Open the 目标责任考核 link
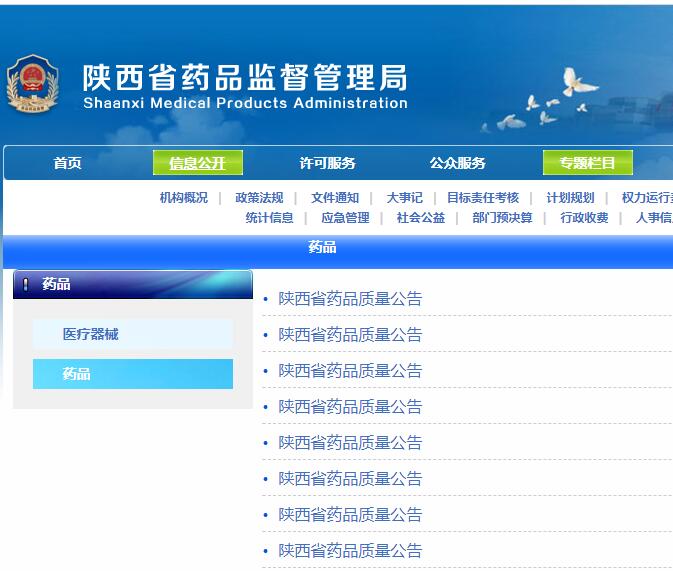 (x=483, y=198)
